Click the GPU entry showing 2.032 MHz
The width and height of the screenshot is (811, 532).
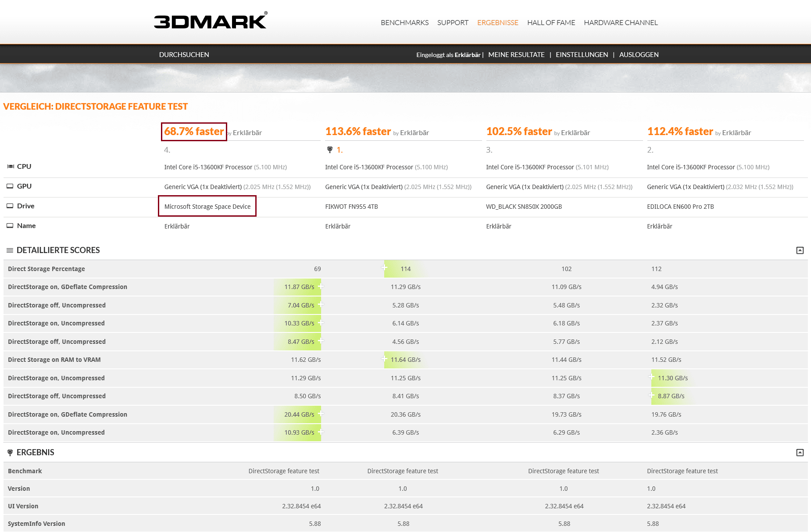pyautogui.click(x=720, y=187)
